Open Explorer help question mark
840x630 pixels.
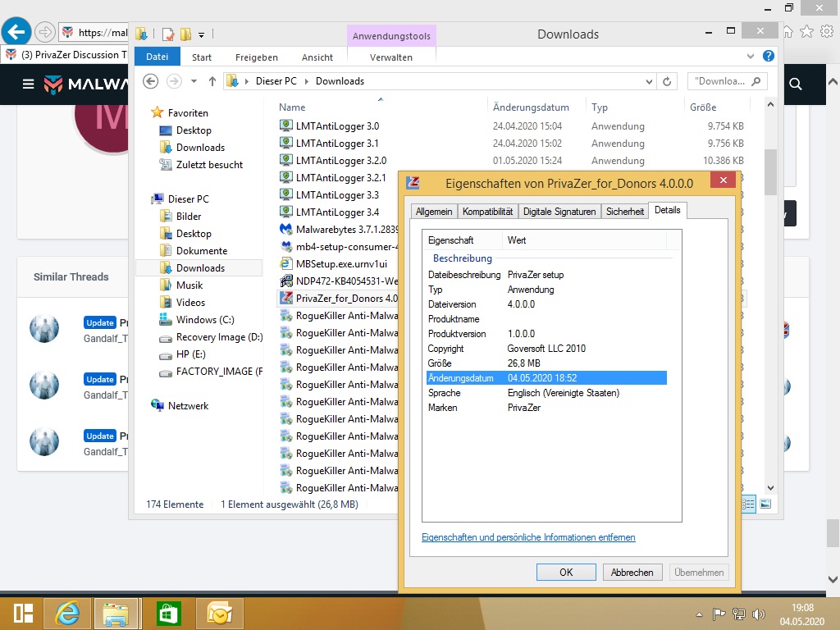(x=768, y=56)
